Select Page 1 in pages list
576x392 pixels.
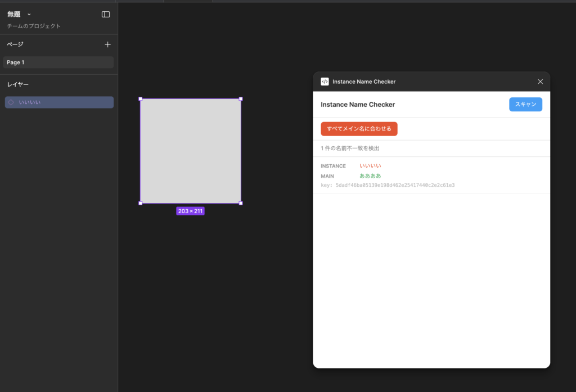58,62
